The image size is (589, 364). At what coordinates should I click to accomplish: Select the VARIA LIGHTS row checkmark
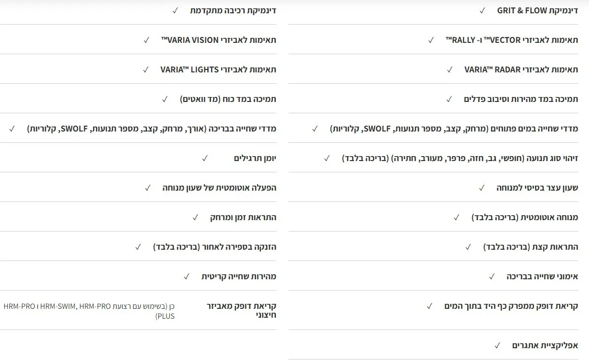[146, 69]
